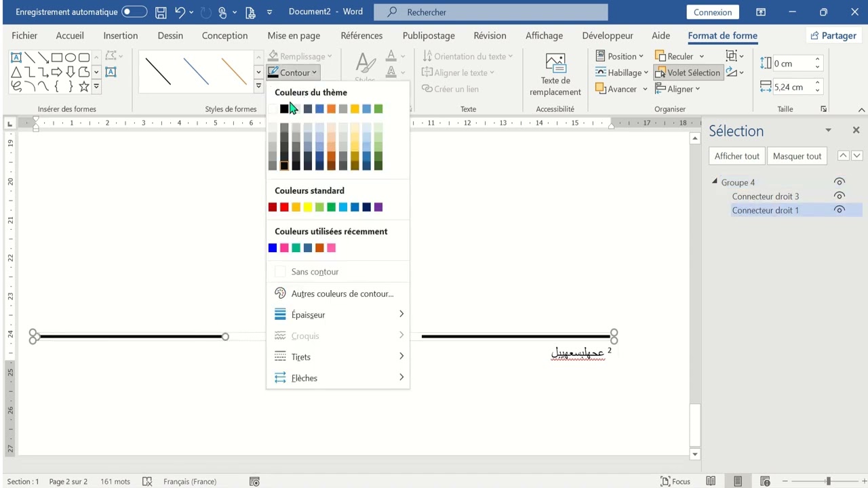Click the Save icon in title bar
The width and height of the screenshot is (868, 488).
click(161, 12)
